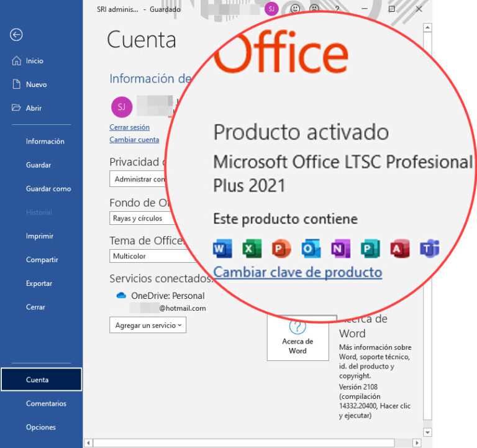
Task: Click Cambiar clave de producto link
Action: pos(298,272)
